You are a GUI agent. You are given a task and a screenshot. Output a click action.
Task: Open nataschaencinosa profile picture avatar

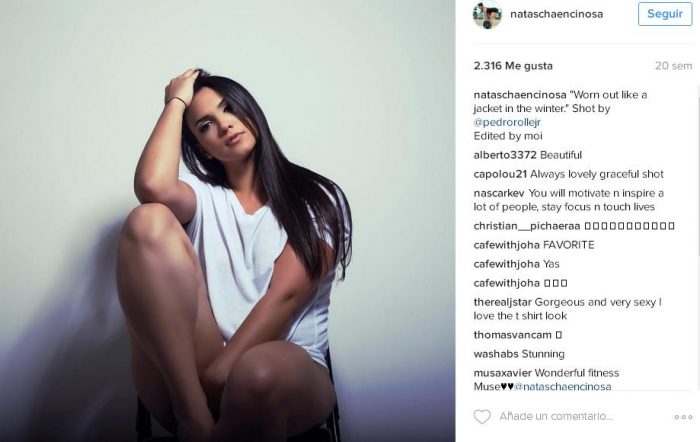coord(488,14)
